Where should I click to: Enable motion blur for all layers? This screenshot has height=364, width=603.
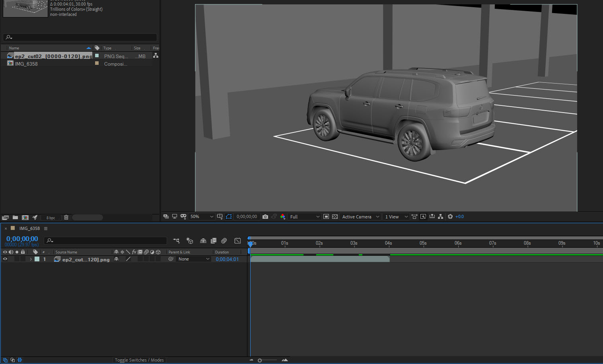click(224, 241)
